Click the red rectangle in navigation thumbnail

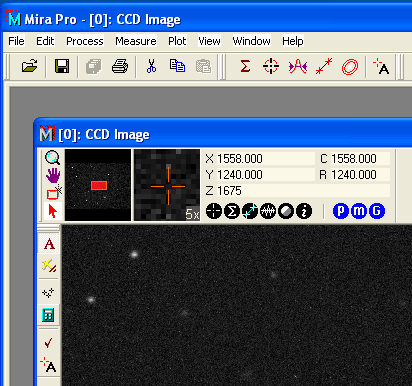tap(99, 185)
